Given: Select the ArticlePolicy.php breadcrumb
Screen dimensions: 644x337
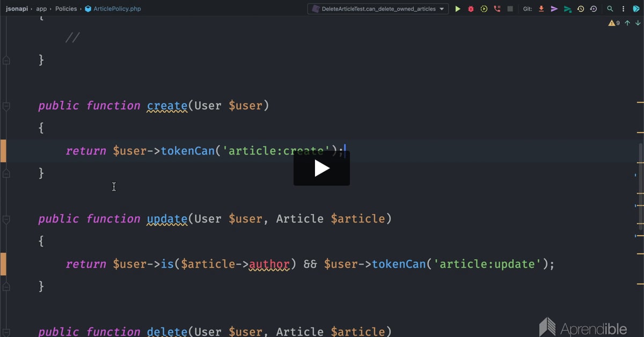Looking at the screenshot, I should (x=113, y=9).
